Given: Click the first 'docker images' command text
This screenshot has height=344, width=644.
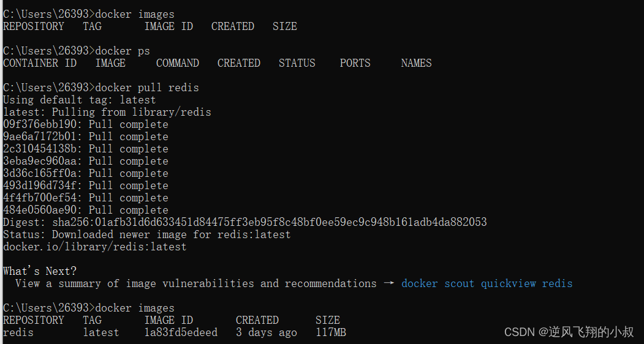Looking at the screenshot, I should point(135,14).
